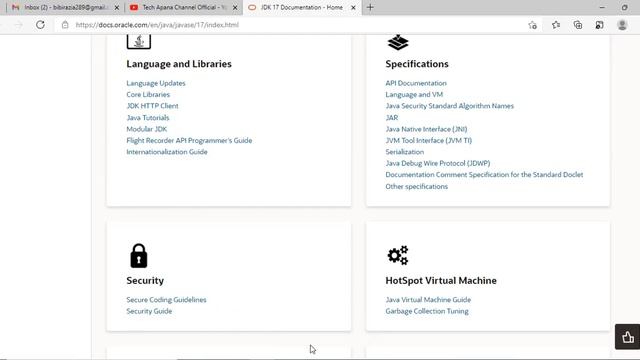Image resolution: width=640 pixels, height=360 pixels.
Task: Open the Core Libraries link
Action: click(x=148, y=94)
